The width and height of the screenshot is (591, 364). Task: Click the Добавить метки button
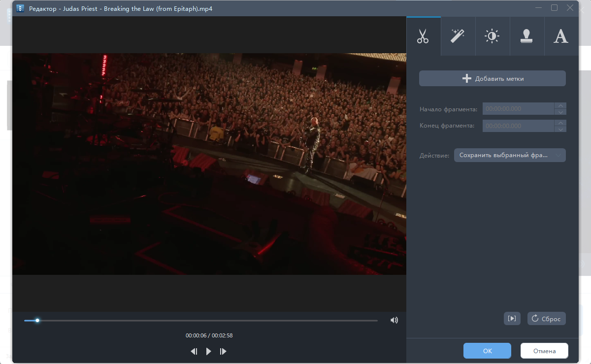pos(492,78)
